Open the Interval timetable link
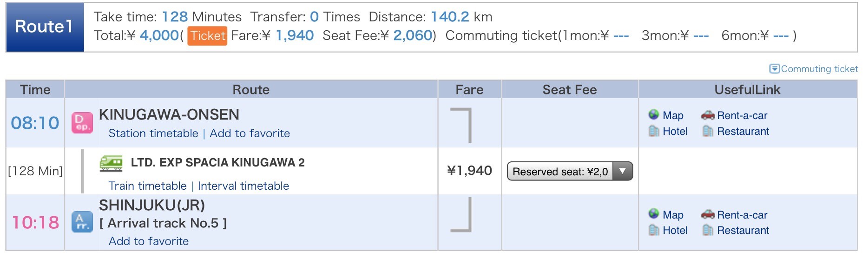Viewport: 868px width, 259px height. 243,186
